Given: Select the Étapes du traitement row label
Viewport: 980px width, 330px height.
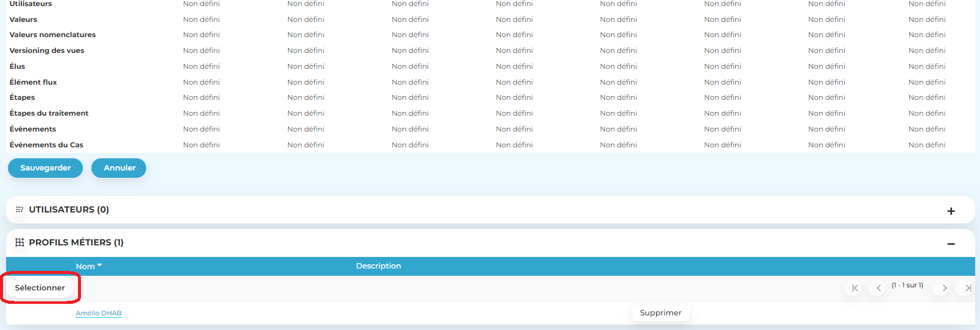Looking at the screenshot, I should point(49,113).
